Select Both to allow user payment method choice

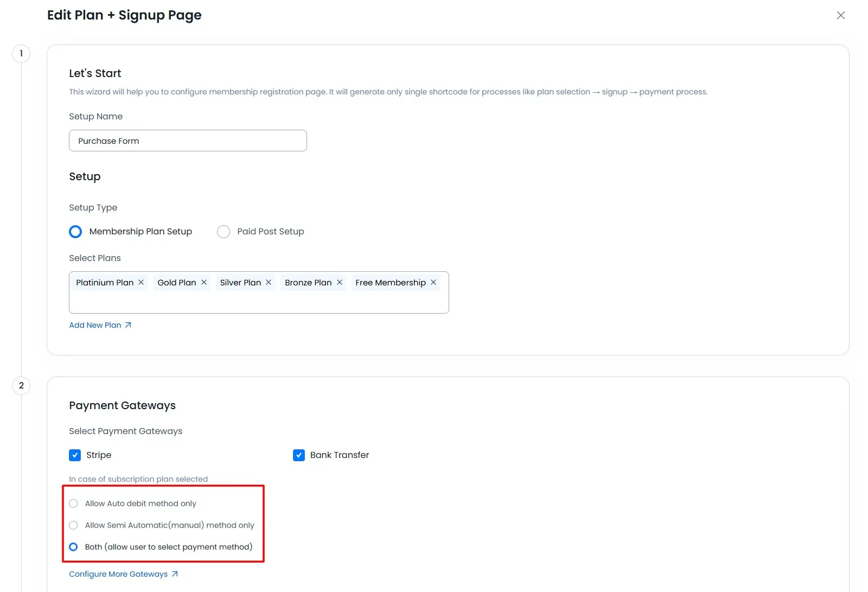point(73,546)
